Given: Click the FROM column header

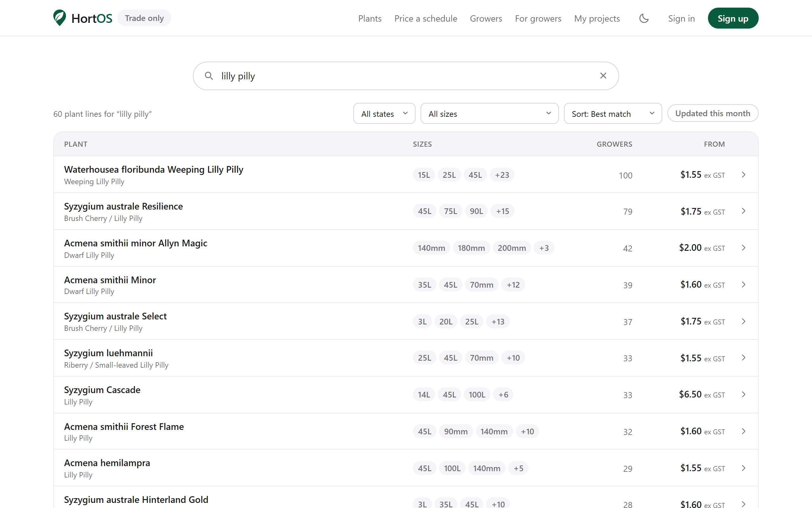Looking at the screenshot, I should point(714,144).
